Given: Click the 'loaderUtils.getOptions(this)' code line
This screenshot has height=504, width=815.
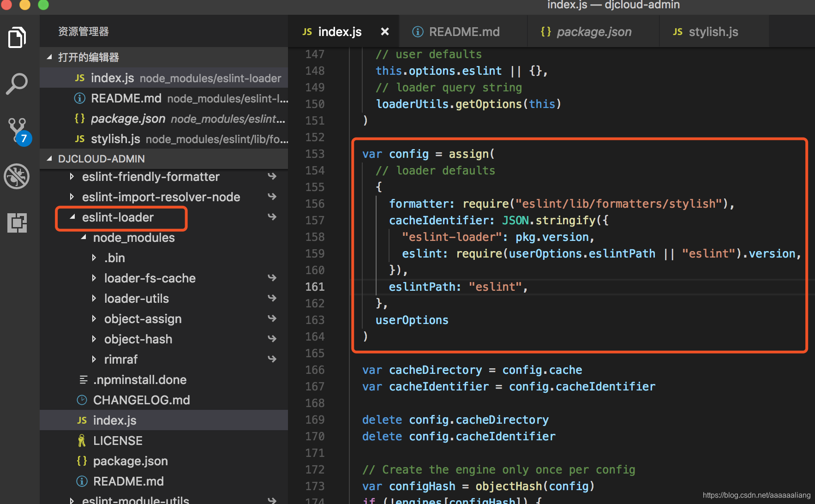Looking at the screenshot, I should coord(468,104).
